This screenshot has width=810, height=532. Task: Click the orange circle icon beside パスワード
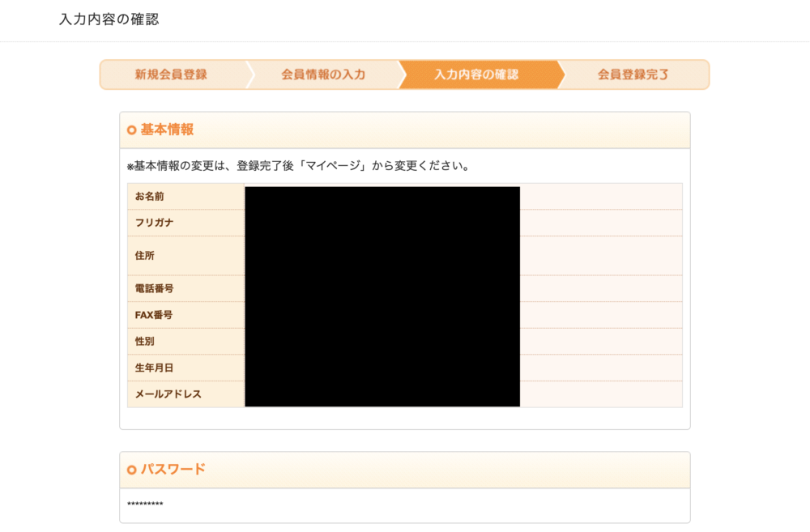(132, 470)
